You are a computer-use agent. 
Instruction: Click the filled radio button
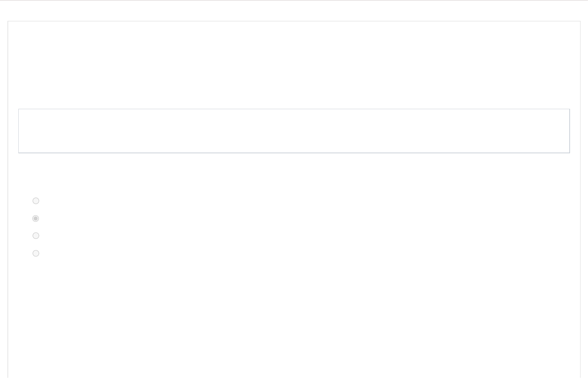[x=36, y=218]
